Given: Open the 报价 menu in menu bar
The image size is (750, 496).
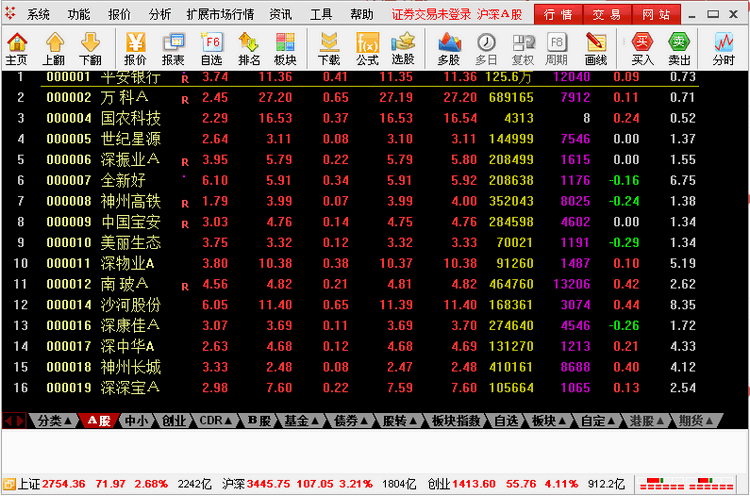Looking at the screenshot, I should [x=119, y=15].
